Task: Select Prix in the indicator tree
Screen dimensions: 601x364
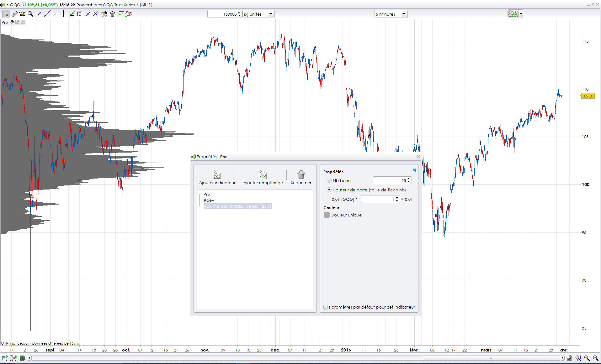Action: pyautogui.click(x=207, y=194)
